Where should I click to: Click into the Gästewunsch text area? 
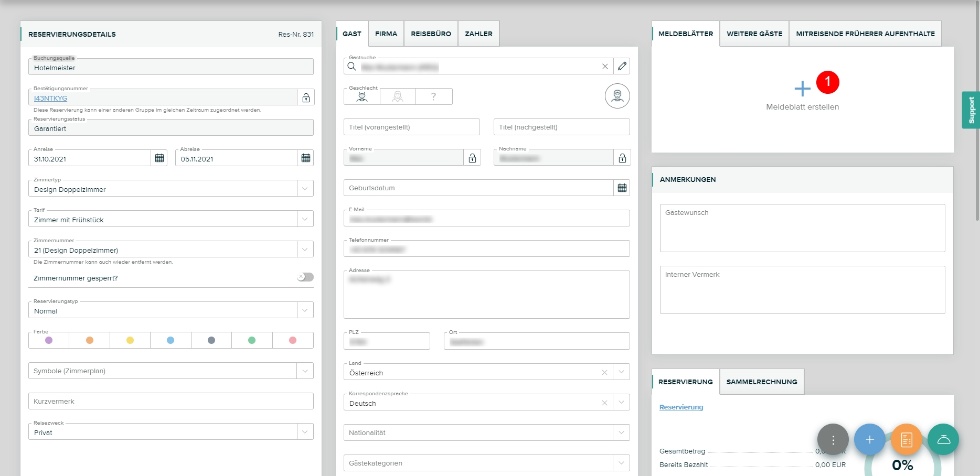(x=802, y=228)
